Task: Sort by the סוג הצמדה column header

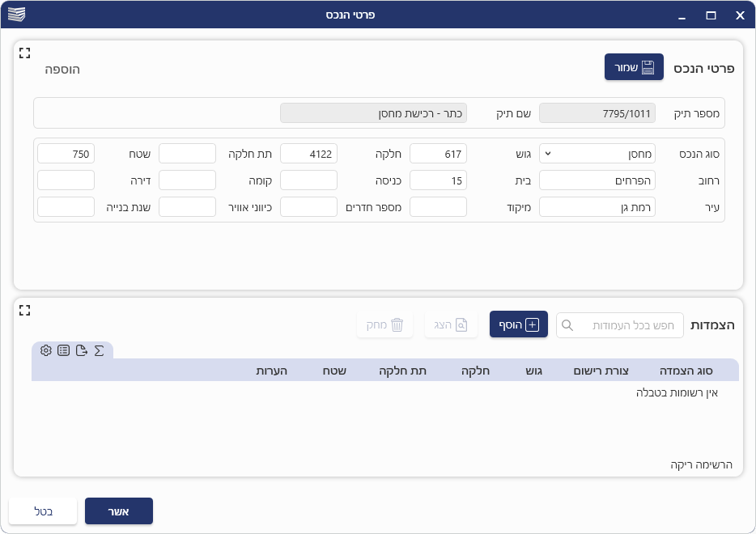Action: point(686,371)
